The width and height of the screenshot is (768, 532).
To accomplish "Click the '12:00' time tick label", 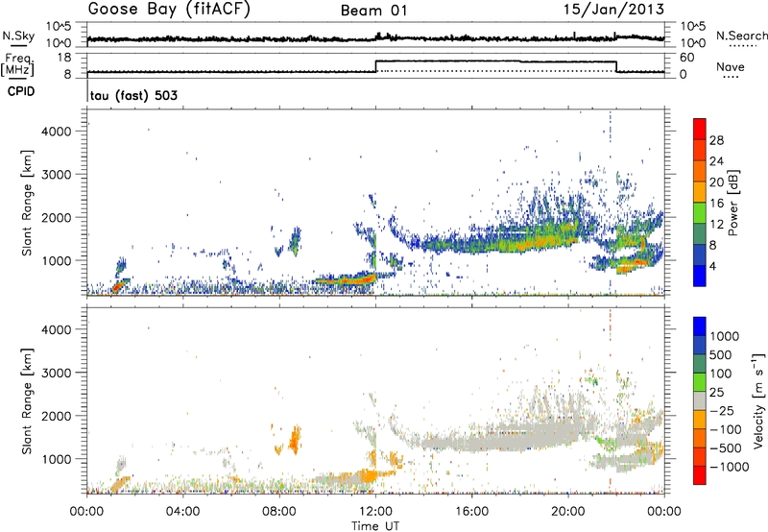I will point(375,512).
